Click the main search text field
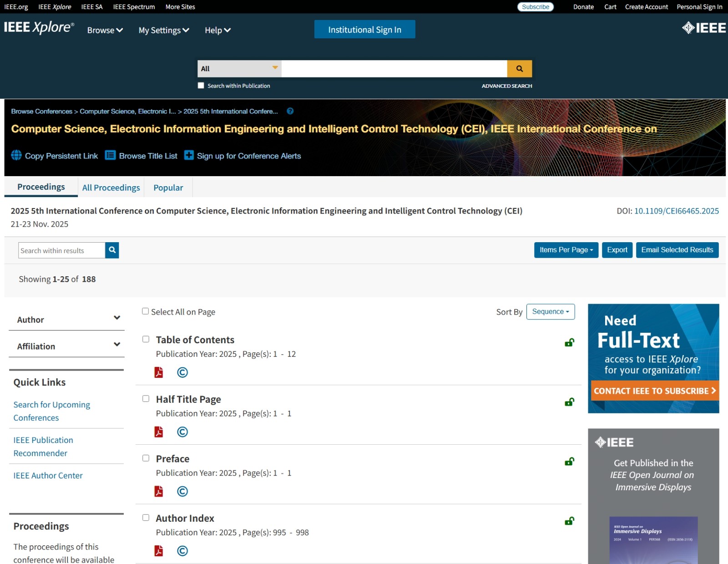The width and height of the screenshot is (728, 564). click(394, 69)
